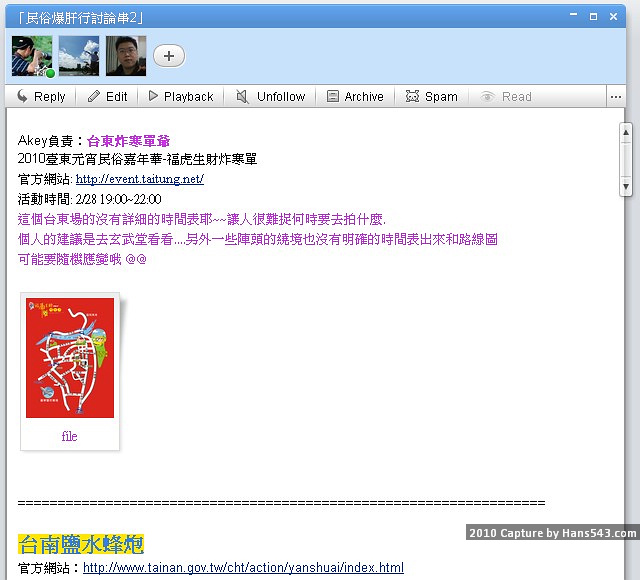
Task: Click the 'file' attachment label
Action: 69,436
